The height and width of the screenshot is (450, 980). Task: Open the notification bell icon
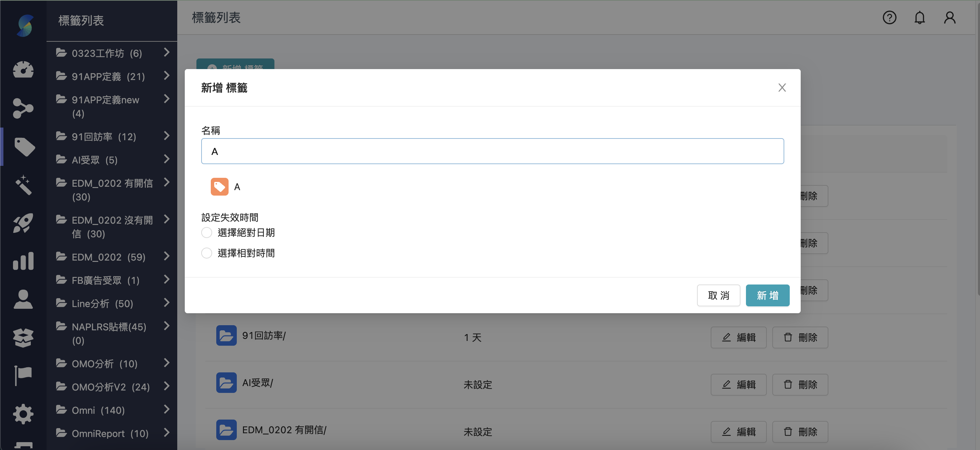click(x=919, y=18)
